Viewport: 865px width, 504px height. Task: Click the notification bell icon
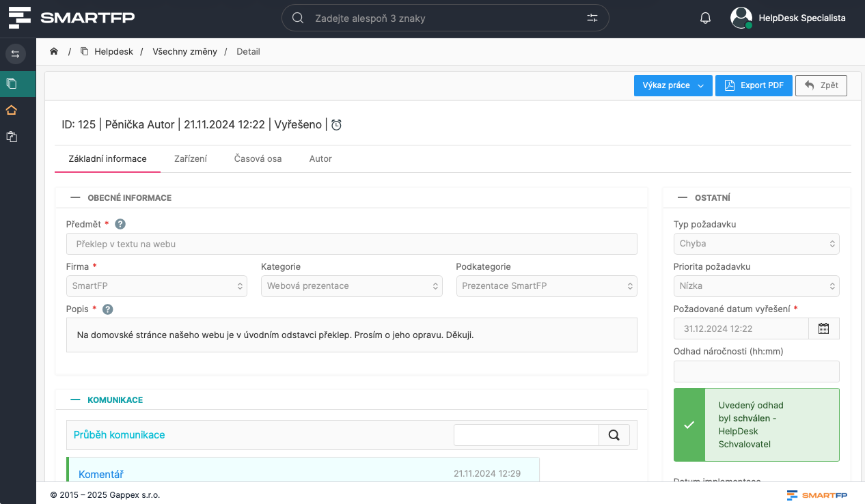click(x=706, y=18)
